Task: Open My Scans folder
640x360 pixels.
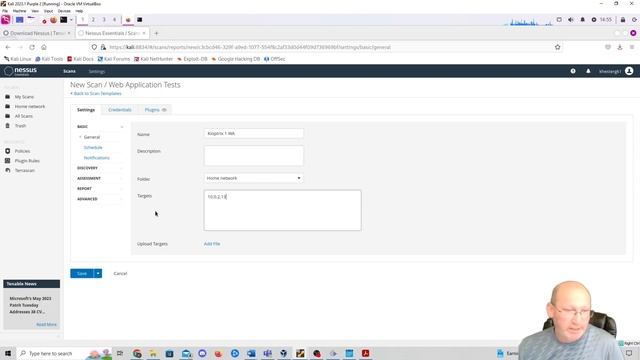Action: (x=24, y=97)
